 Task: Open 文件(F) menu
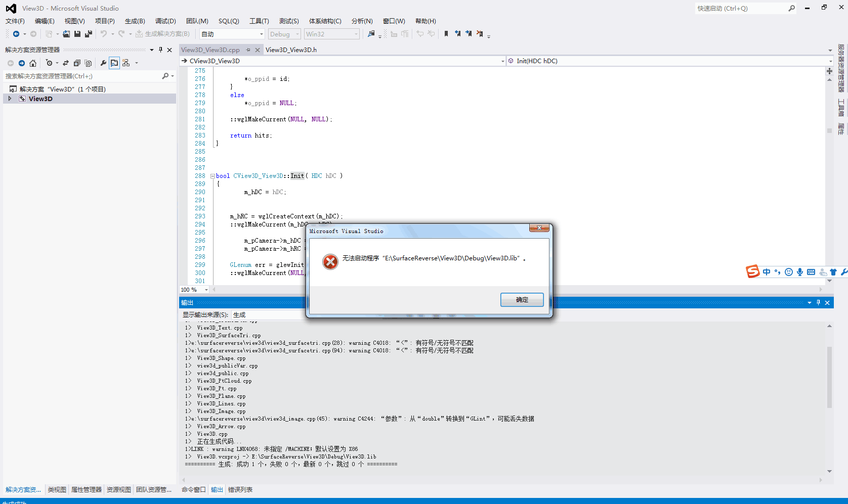[15, 21]
